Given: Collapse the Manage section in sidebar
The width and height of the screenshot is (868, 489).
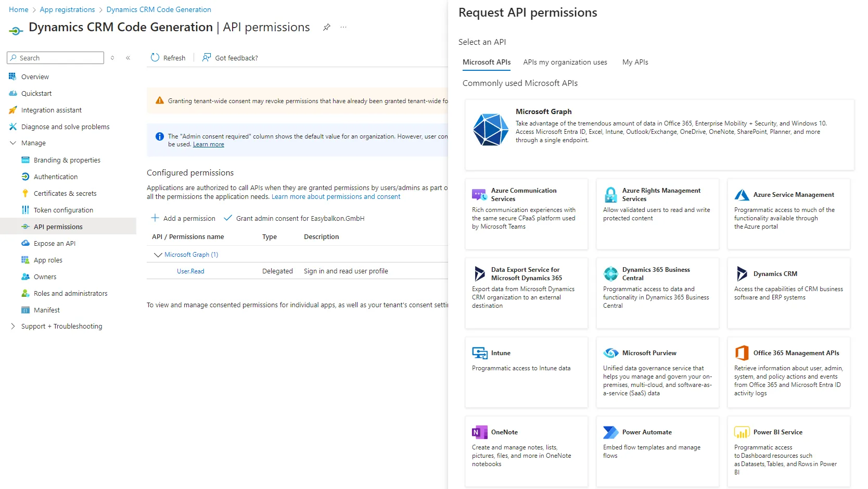Looking at the screenshot, I should click(x=13, y=143).
